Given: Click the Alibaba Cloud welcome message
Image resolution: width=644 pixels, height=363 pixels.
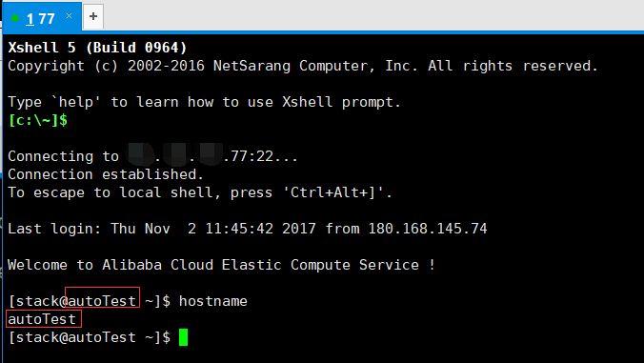Looking at the screenshot, I should click(x=221, y=265).
